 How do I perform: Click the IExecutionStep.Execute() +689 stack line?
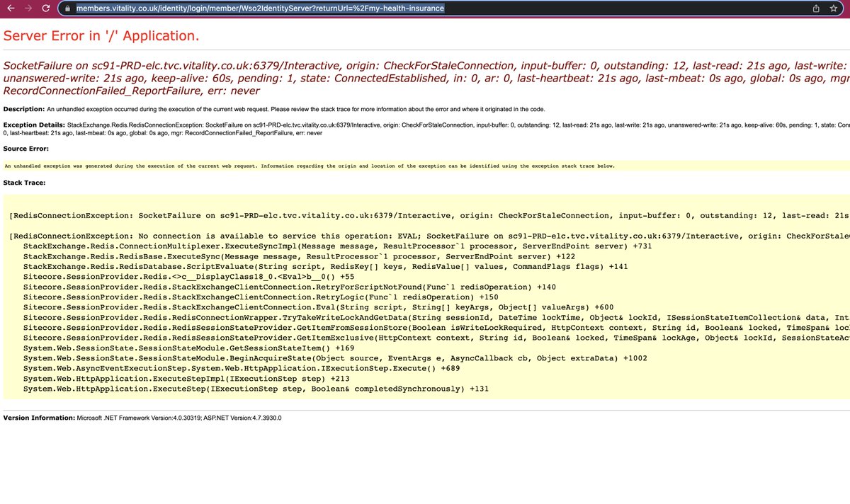click(x=242, y=369)
